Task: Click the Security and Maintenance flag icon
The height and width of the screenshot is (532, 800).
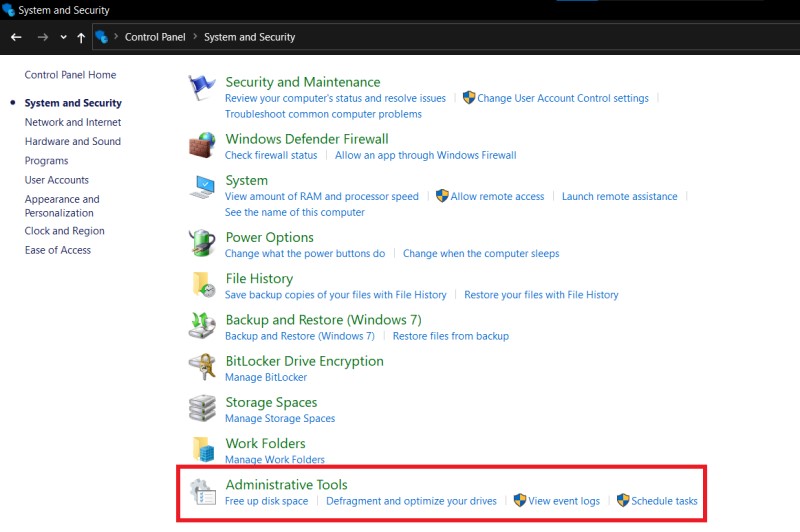Action: (x=202, y=88)
